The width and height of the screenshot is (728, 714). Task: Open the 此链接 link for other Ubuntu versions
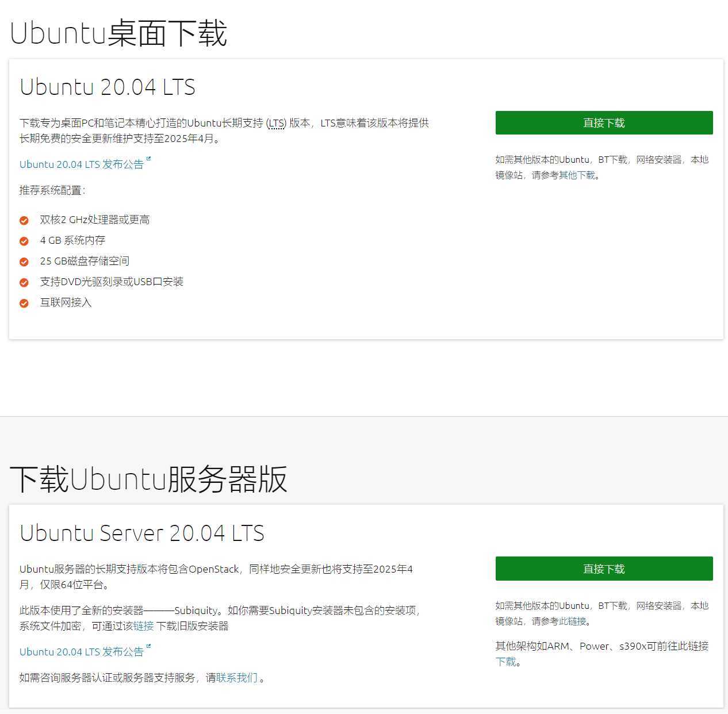572,621
